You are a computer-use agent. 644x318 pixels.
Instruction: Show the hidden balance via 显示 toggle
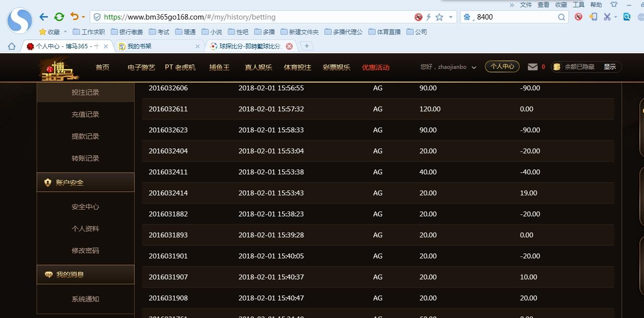610,67
